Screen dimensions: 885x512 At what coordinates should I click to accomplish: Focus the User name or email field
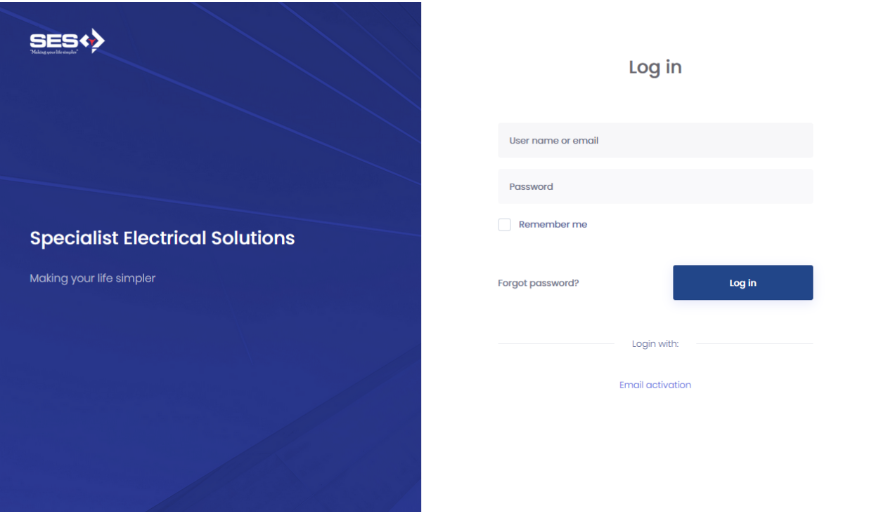(x=655, y=140)
